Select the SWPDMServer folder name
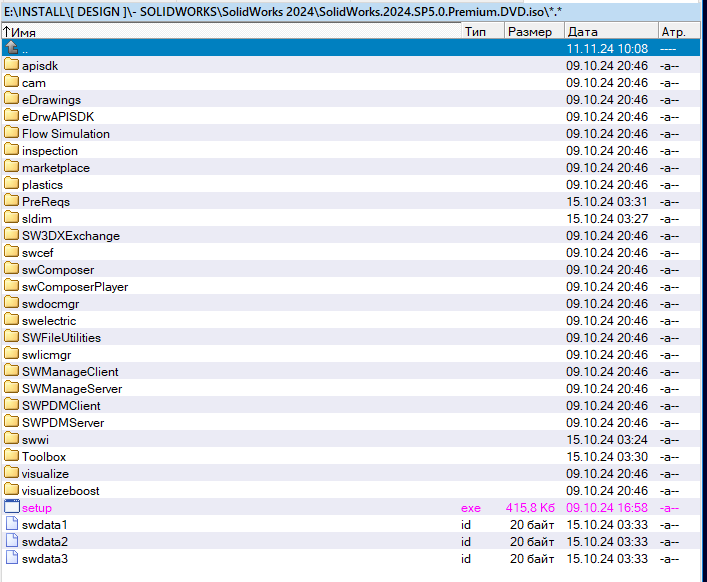The width and height of the screenshot is (707, 582). click(x=63, y=423)
